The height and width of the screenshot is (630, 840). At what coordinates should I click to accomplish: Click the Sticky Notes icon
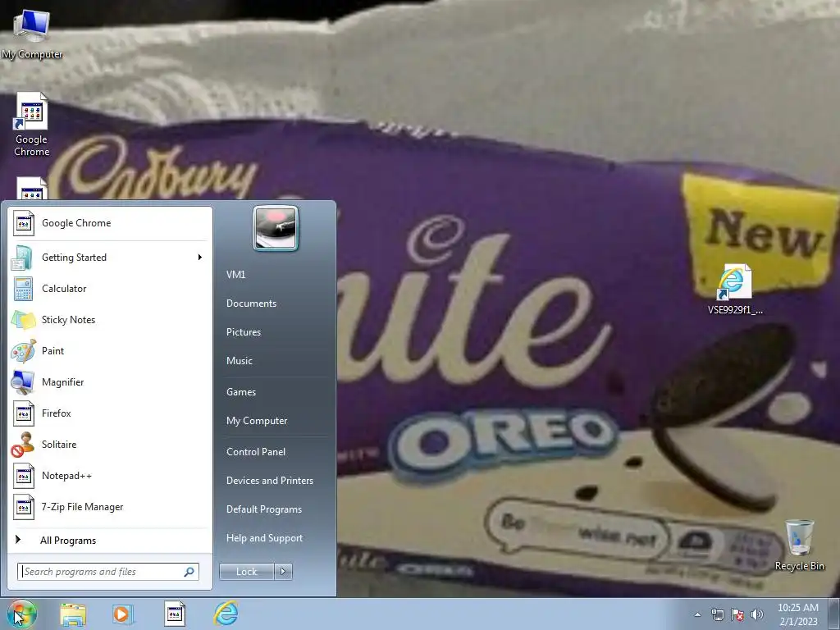(23, 320)
